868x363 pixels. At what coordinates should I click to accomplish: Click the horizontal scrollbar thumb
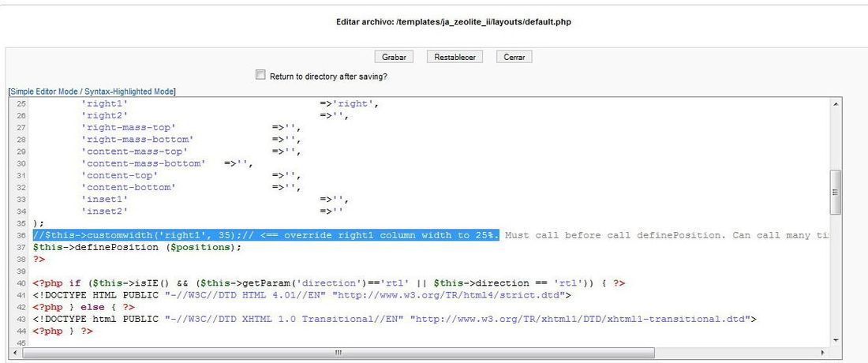pos(339,353)
